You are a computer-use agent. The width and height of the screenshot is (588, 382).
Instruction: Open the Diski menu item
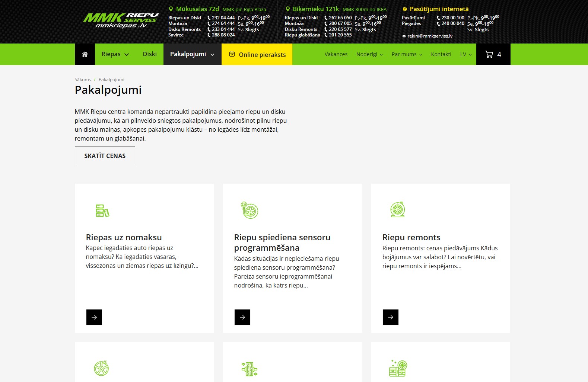coord(150,54)
